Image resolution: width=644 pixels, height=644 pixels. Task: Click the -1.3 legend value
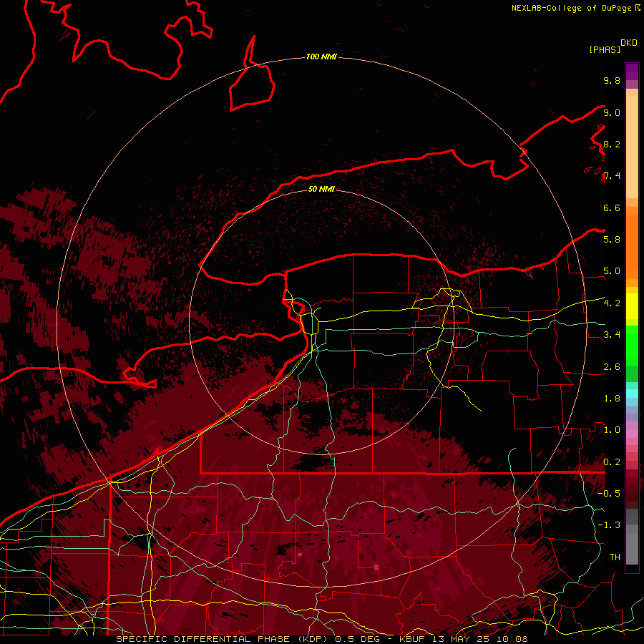coord(609,525)
